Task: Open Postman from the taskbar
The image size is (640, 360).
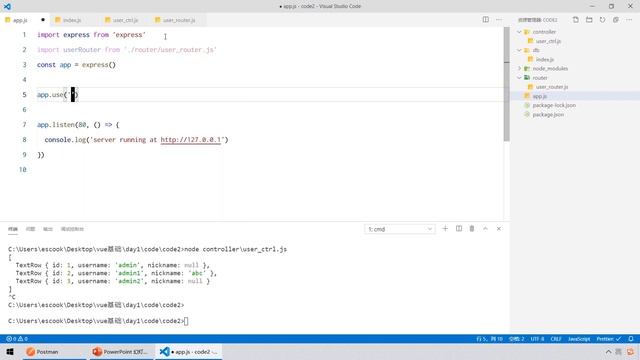Action: tap(53, 351)
